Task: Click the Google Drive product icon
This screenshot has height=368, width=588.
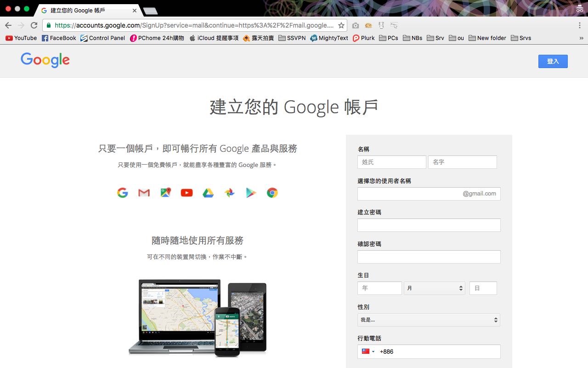Action: tap(208, 193)
